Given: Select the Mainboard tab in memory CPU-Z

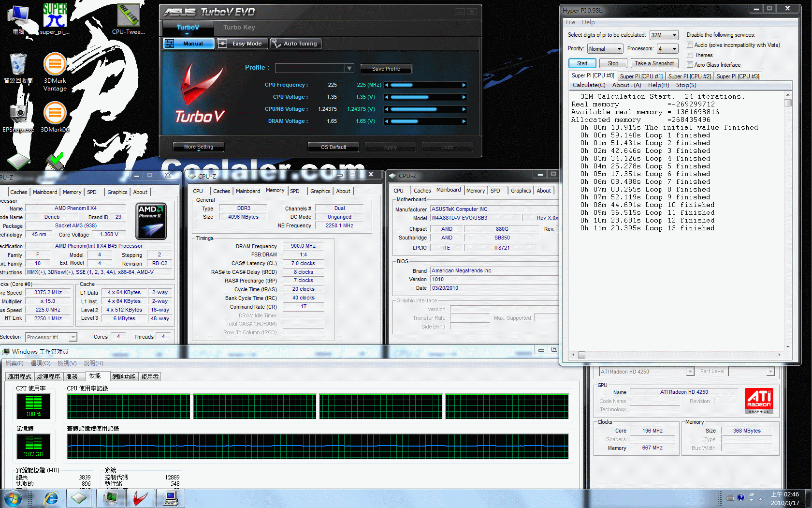Looking at the screenshot, I should pos(248,191).
